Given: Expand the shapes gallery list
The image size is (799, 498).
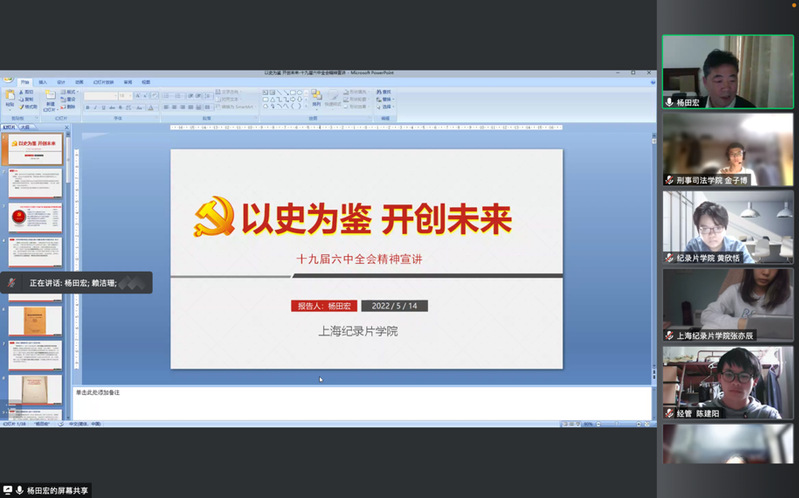Looking at the screenshot, I should [x=307, y=104].
